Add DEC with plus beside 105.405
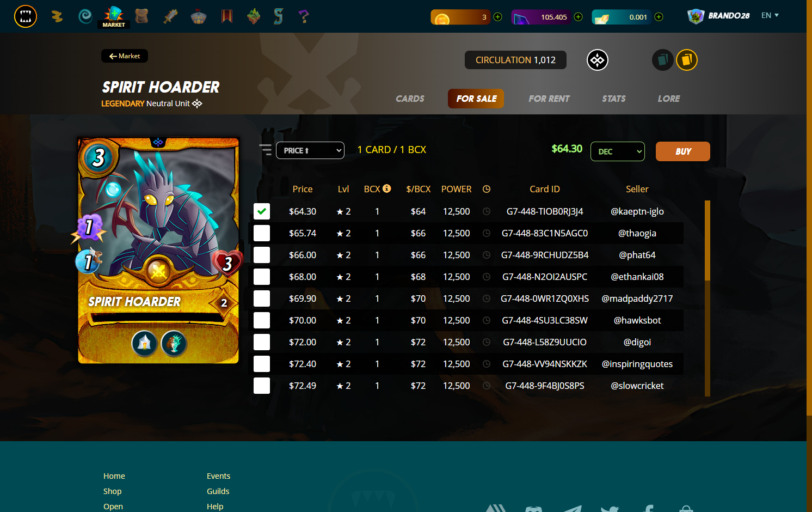The height and width of the screenshot is (512, 812). pos(578,17)
